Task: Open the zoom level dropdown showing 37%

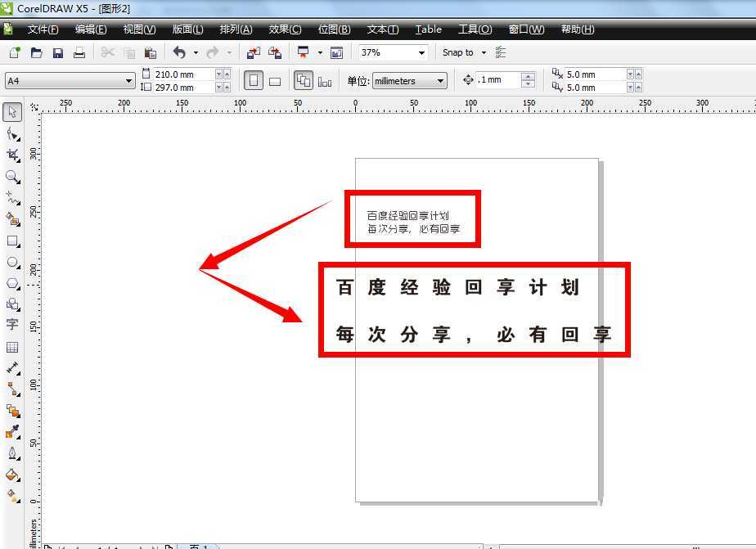Action: coord(423,52)
